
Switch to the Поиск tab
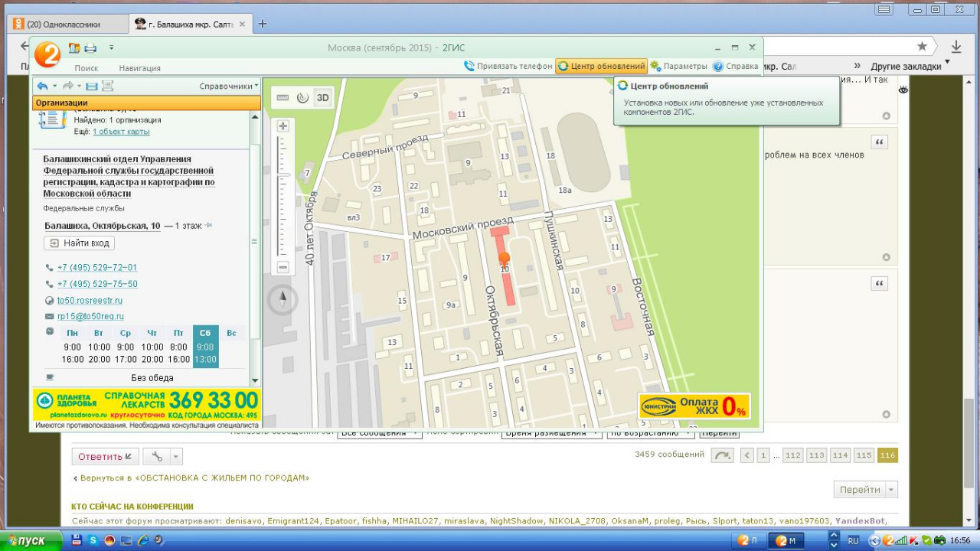click(x=87, y=68)
